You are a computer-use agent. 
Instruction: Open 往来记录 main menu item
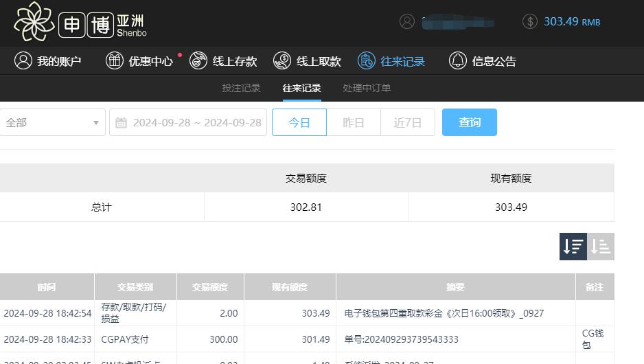(402, 61)
